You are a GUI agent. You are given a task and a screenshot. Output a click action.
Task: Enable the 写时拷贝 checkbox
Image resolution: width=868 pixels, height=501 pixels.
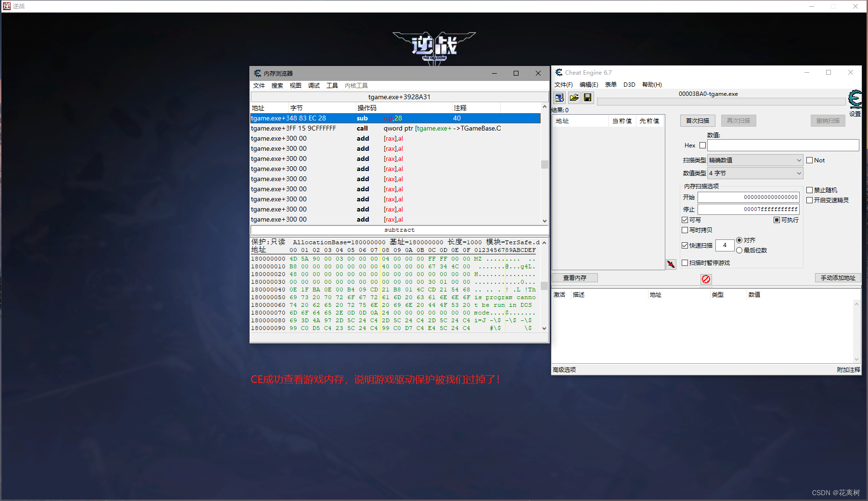(685, 230)
